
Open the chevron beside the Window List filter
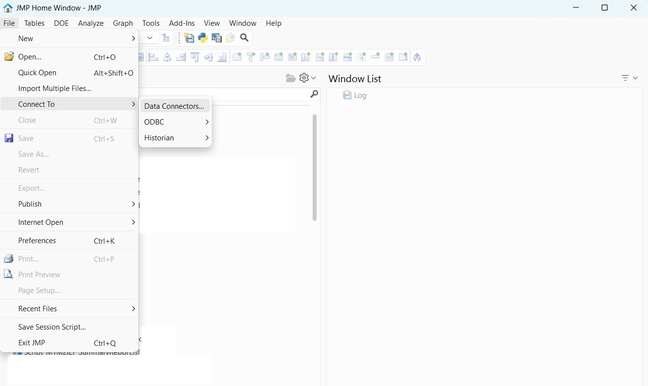635,78
